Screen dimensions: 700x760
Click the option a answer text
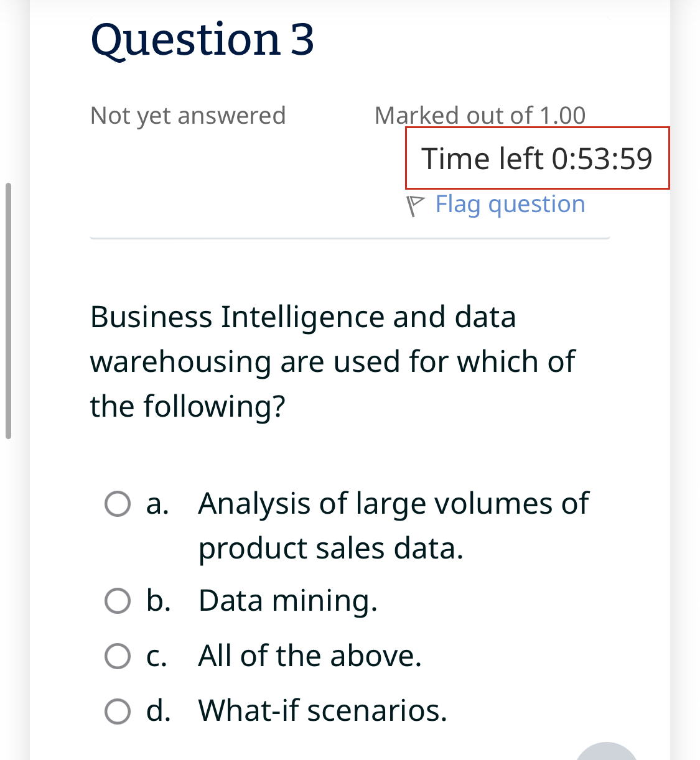393,524
